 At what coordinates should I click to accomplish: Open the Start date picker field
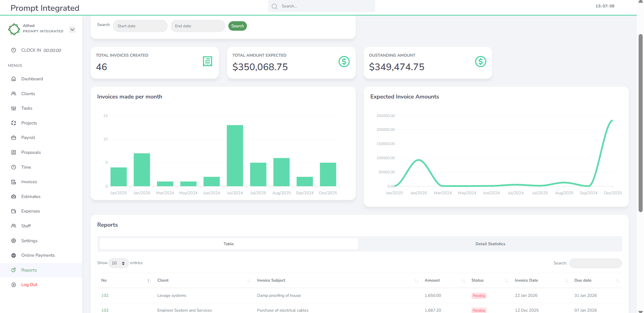click(x=140, y=26)
